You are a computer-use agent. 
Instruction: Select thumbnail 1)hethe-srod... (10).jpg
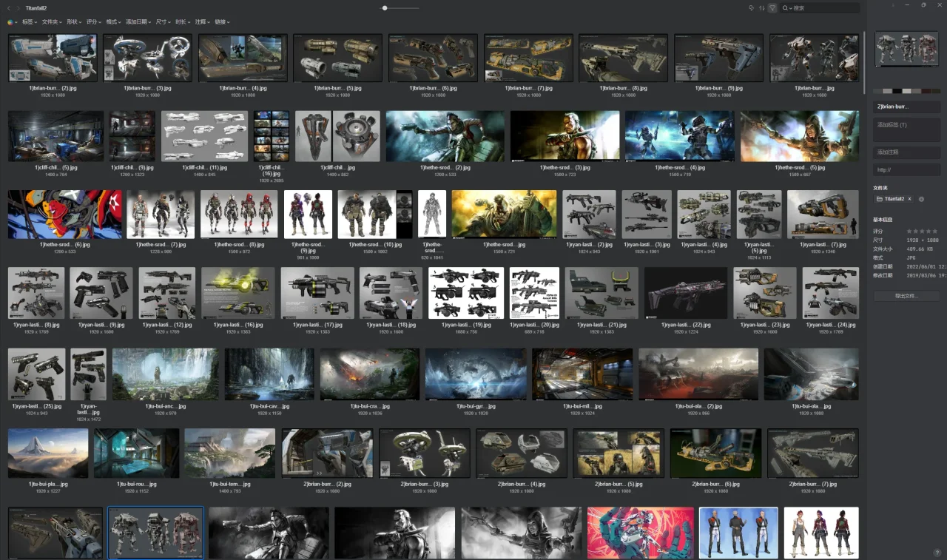(375, 215)
